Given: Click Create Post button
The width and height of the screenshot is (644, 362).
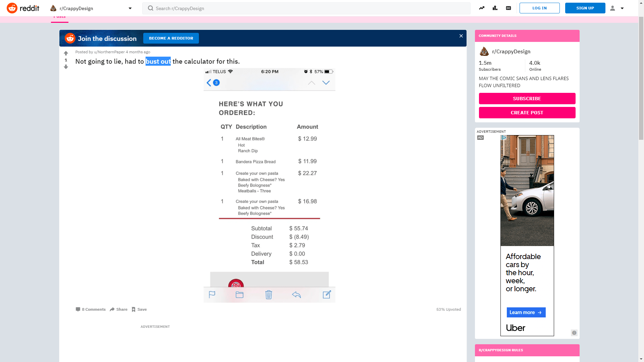Looking at the screenshot, I should pos(527,113).
